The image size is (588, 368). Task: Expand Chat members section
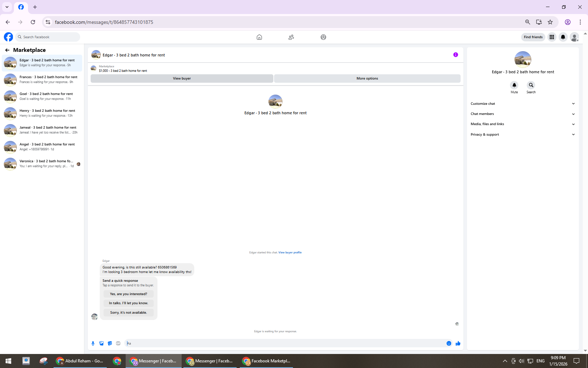click(x=523, y=114)
